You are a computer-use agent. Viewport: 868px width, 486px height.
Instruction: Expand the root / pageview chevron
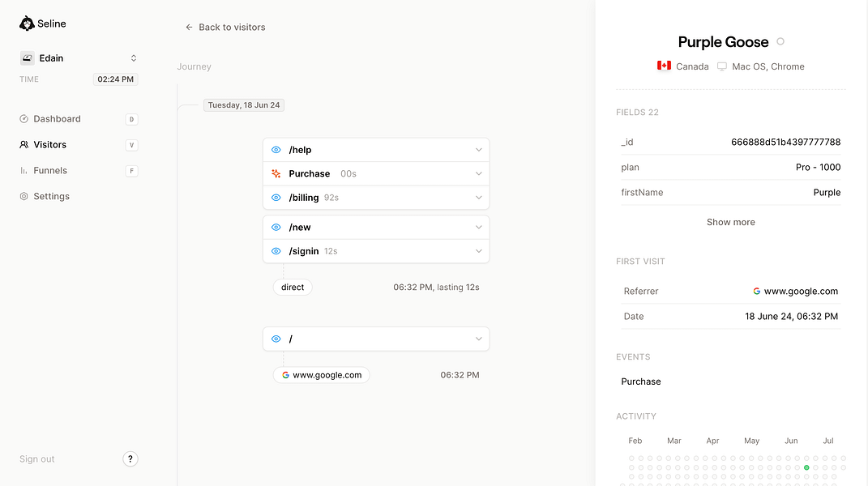coord(479,339)
